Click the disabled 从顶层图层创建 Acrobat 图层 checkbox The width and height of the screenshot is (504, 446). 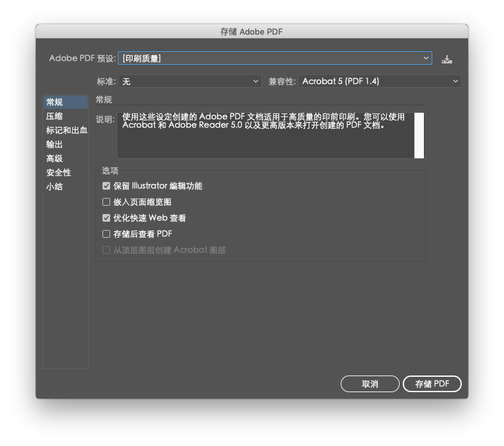[106, 250]
